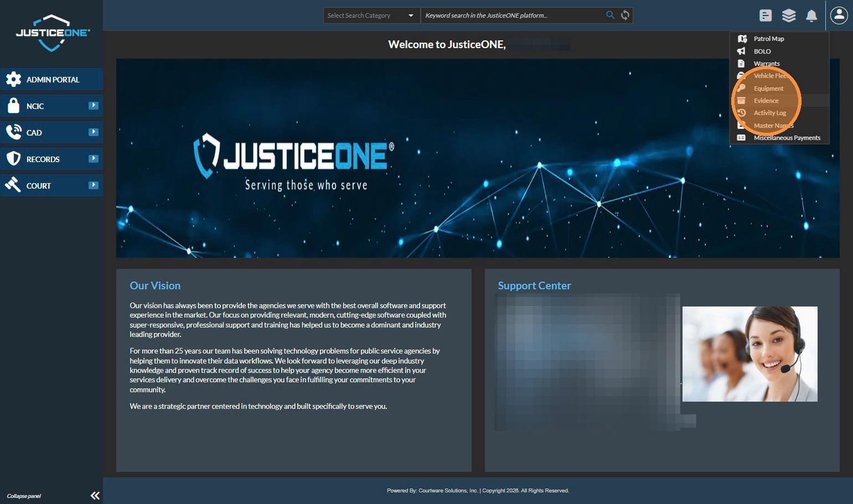The width and height of the screenshot is (853, 504).
Task: Click the 'Support Center' heading
Action: [x=534, y=285]
